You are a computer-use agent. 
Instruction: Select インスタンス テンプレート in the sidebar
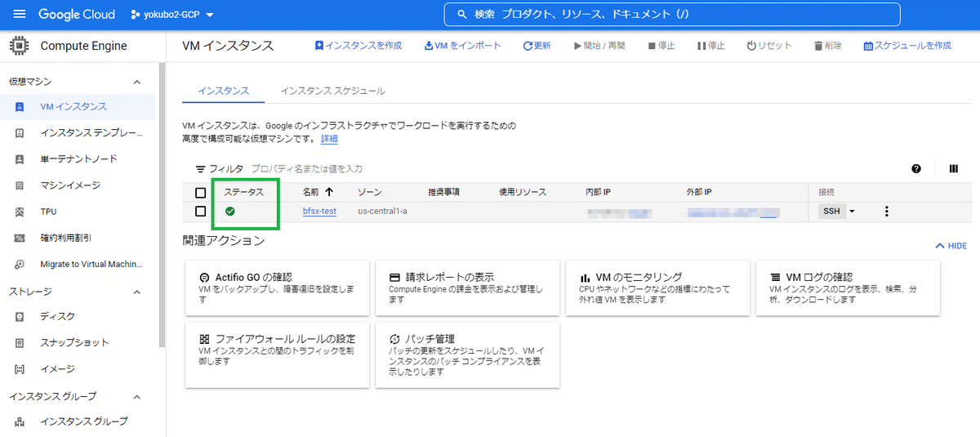[x=78, y=133]
